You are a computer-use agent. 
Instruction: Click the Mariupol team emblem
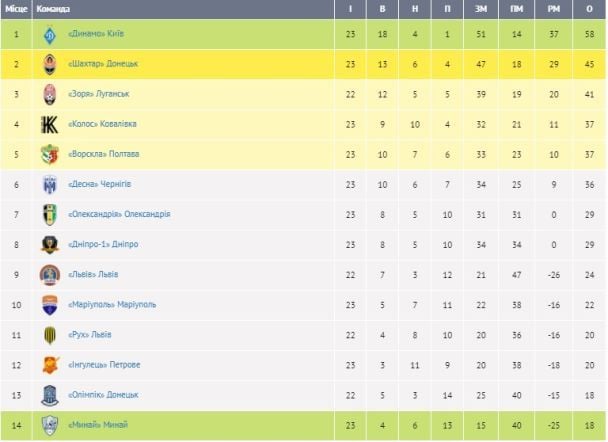(x=48, y=304)
